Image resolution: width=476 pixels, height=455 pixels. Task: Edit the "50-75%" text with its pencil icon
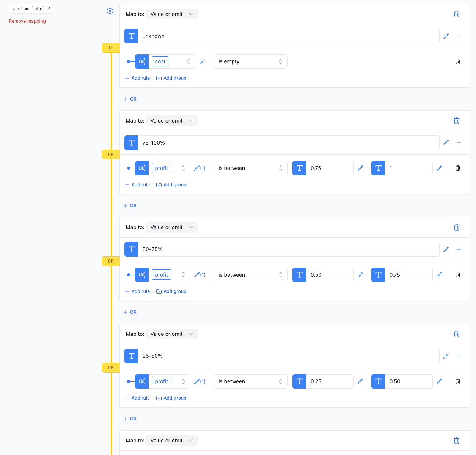click(446, 249)
